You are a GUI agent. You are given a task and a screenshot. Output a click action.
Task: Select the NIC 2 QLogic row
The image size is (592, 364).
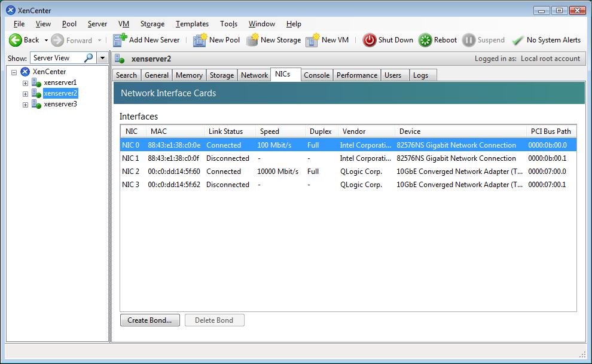(347, 172)
